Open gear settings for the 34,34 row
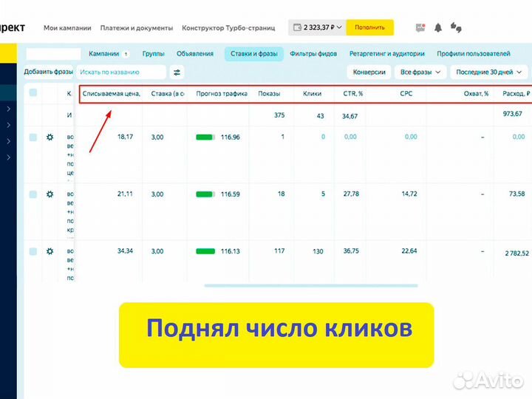 click(x=50, y=251)
